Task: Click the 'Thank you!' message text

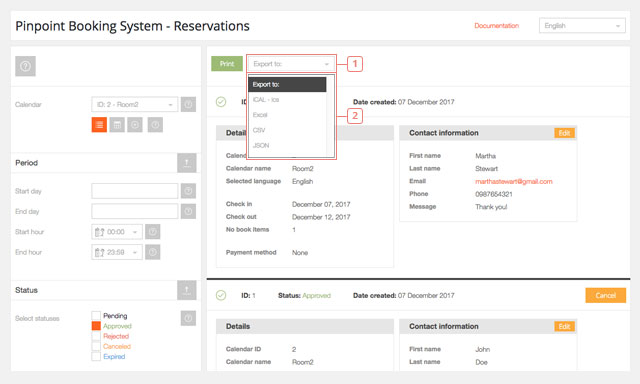Action: click(x=491, y=207)
